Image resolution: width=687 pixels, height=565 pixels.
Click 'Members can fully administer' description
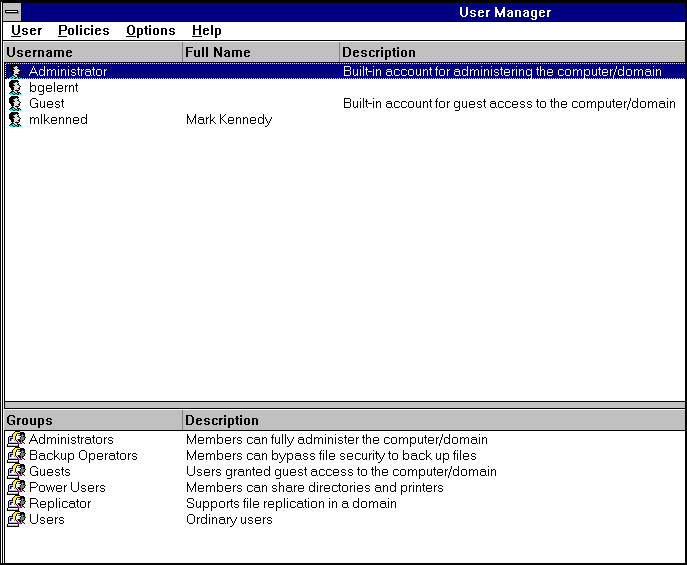pos(336,439)
